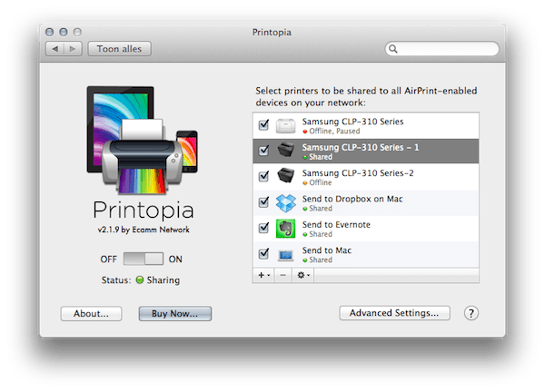Click the white Samsung CLP-310 Series printer icon

coord(286,126)
